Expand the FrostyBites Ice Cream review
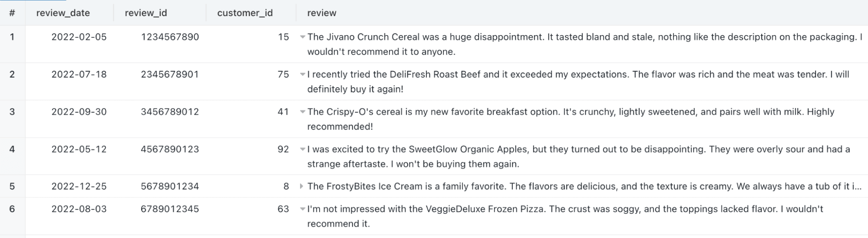This screenshot has width=868, height=238. [302, 187]
